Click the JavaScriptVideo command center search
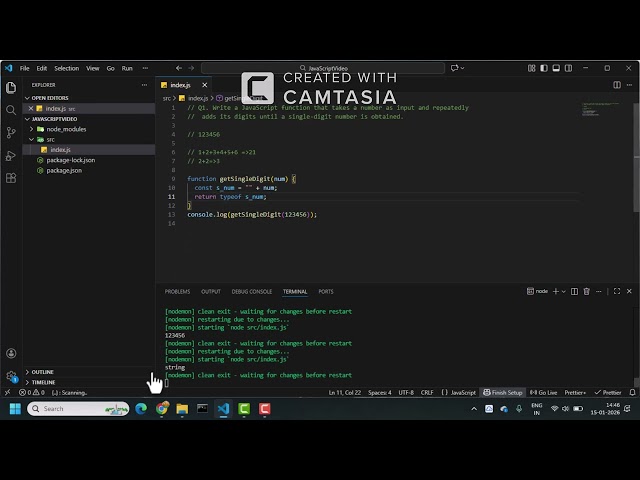Image resolution: width=640 pixels, height=480 pixels. point(323,68)
